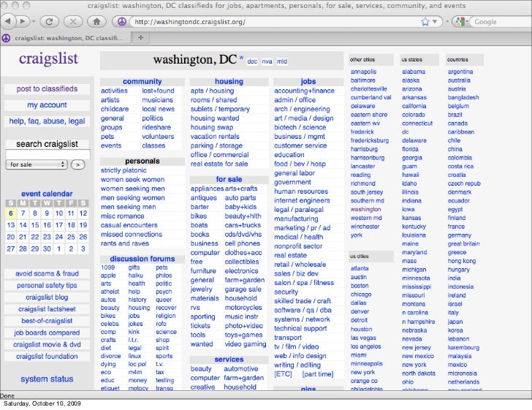Open the services section heading
The image size is (532, 410).
229,359
